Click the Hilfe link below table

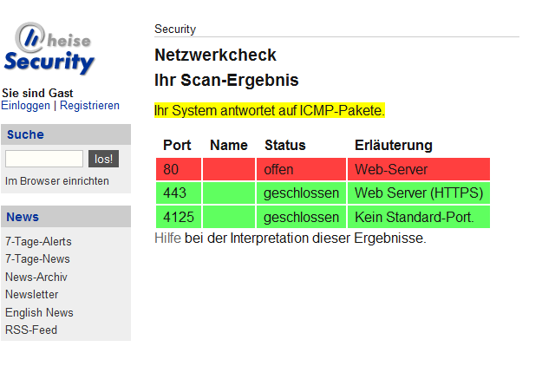coord(167,238)
